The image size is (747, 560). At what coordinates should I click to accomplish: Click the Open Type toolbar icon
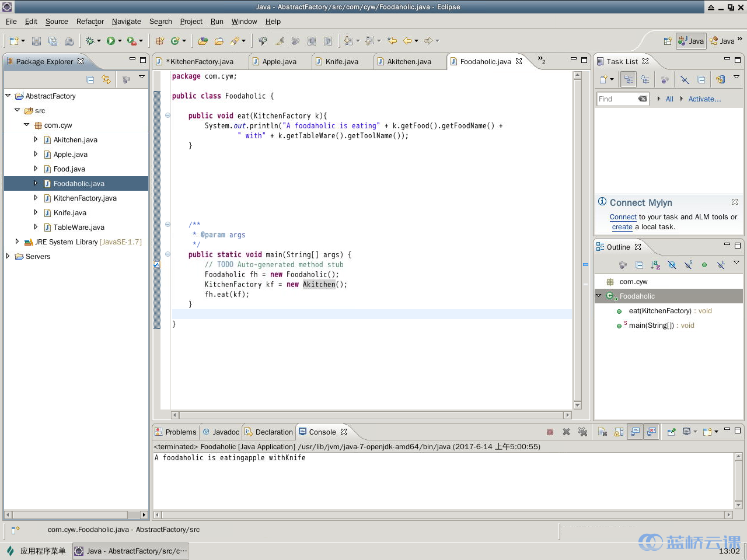pos(203,41)
